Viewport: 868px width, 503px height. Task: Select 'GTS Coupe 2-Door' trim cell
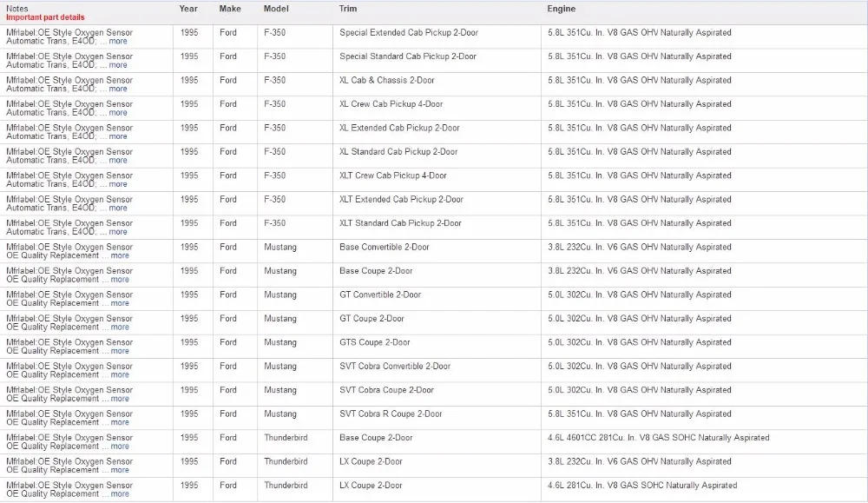point(375,342)
